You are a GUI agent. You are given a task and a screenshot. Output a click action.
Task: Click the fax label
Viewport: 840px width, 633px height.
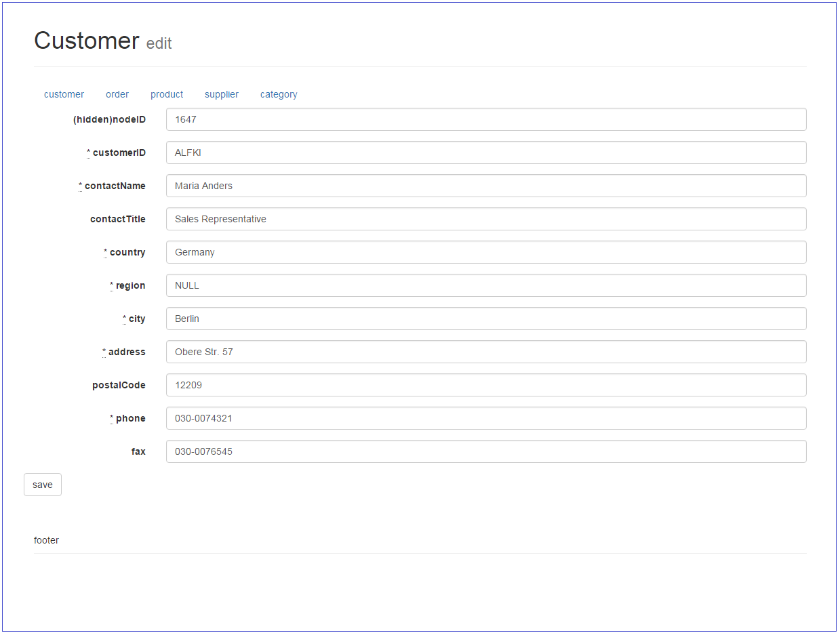(138, 451)
